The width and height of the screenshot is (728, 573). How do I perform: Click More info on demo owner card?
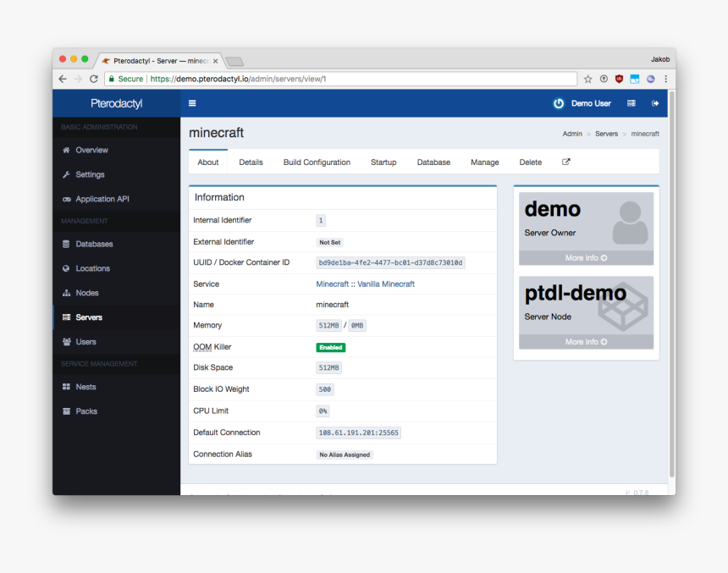(x=586, y=258)
